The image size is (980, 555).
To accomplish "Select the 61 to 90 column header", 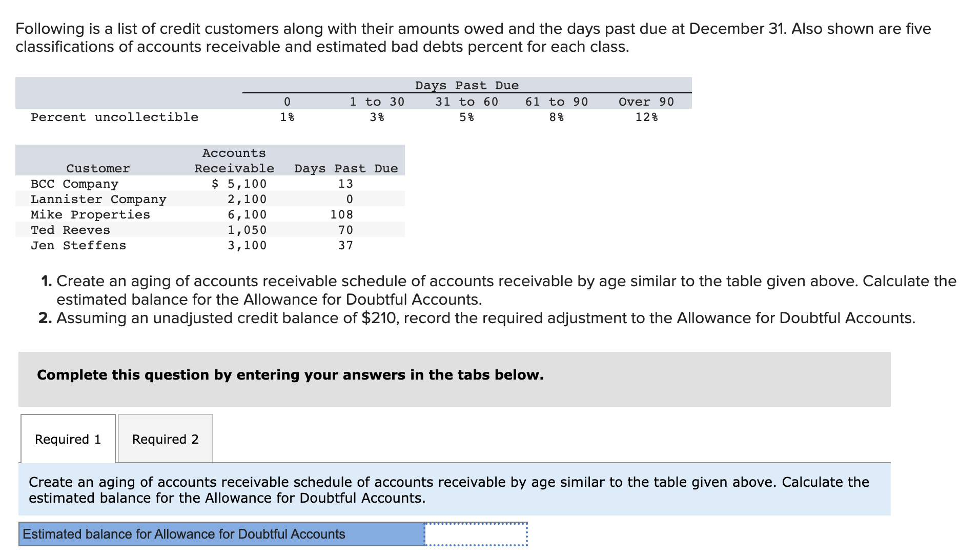I will point(557,102).
